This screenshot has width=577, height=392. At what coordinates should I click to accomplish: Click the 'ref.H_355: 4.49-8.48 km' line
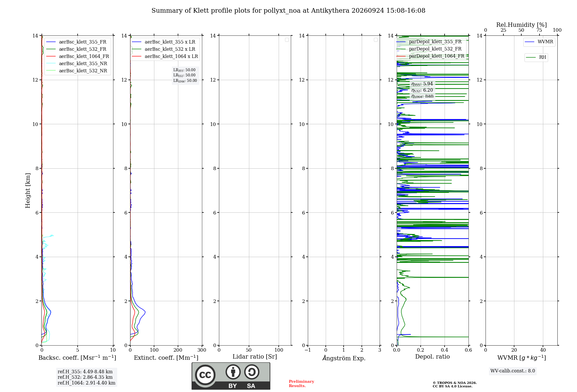click(x=85, y=372)
